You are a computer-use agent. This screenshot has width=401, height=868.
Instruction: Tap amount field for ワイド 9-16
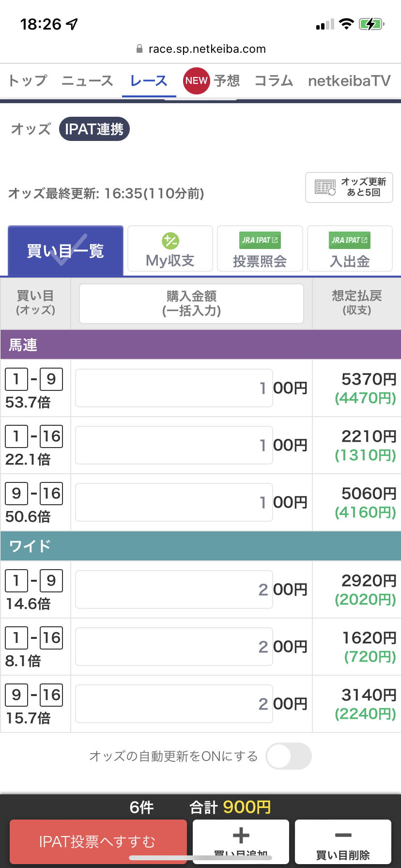174,704
